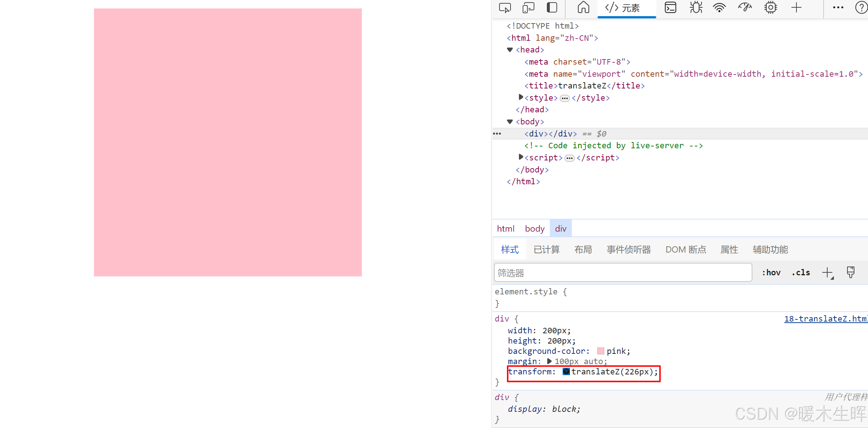The image size is (868, 428).
Task: Select the meta viewport element
Action: point(693,74)
